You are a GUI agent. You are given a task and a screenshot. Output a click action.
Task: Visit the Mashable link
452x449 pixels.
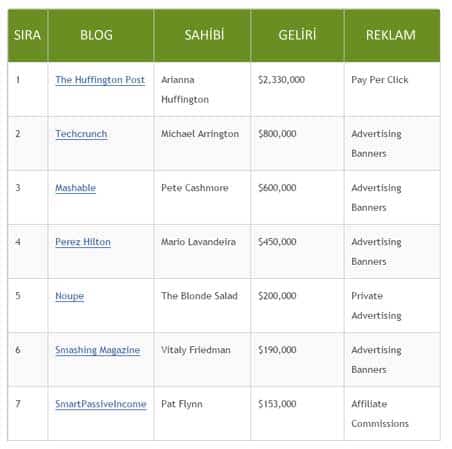point(76,188)
